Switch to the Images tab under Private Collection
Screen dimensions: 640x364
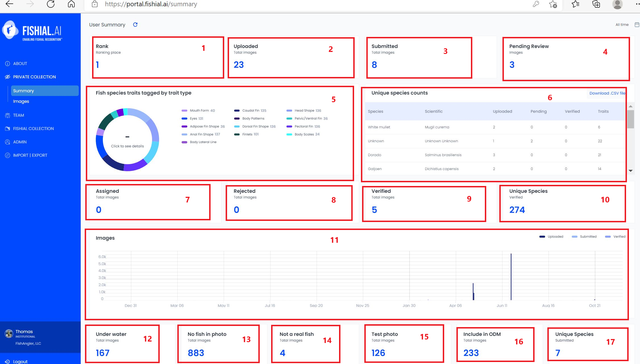(21, 101)
